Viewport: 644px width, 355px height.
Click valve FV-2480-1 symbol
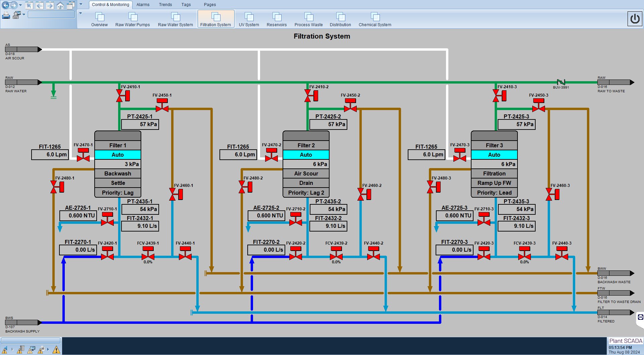pos(57,187)
